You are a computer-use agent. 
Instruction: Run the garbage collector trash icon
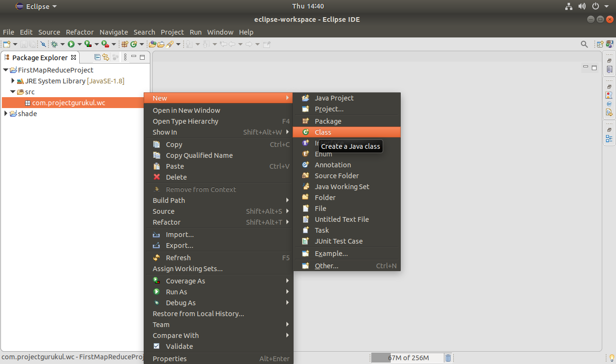[x=448, y=358]
